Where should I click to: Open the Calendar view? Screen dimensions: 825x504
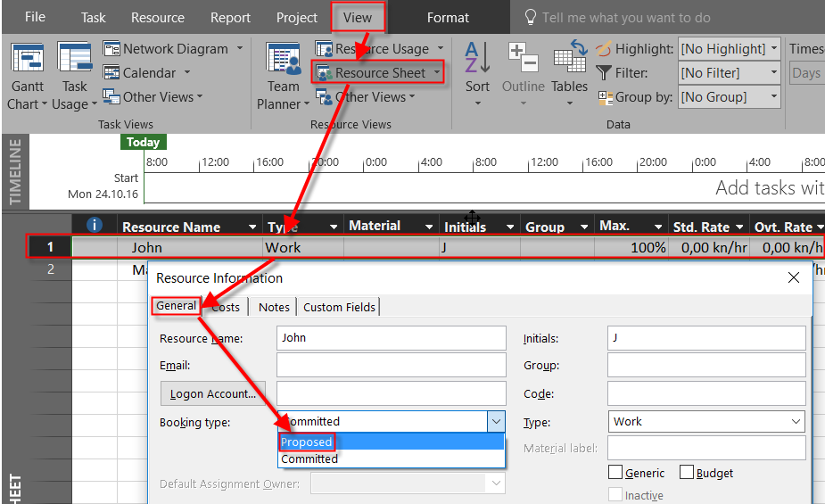point(148,73)
